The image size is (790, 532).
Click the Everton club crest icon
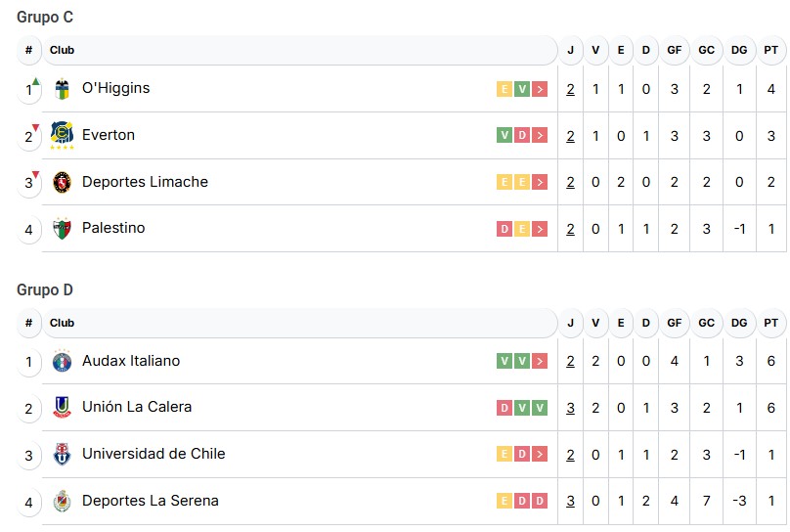[x=62, y=135]
